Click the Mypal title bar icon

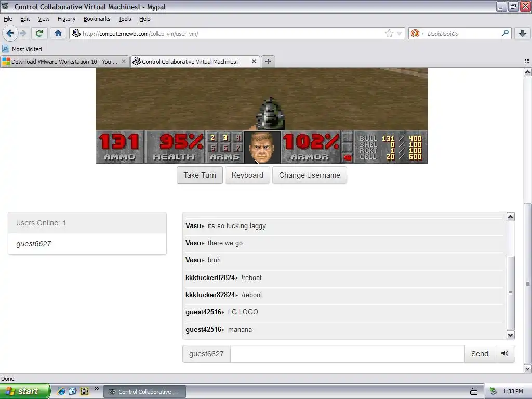coord(5,6)
